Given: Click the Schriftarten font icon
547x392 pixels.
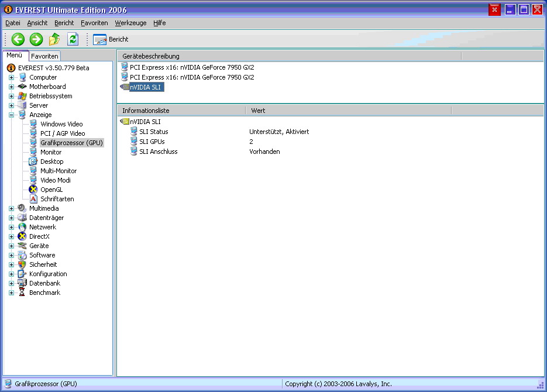Looking at the screenshot, I should (33, 199).
